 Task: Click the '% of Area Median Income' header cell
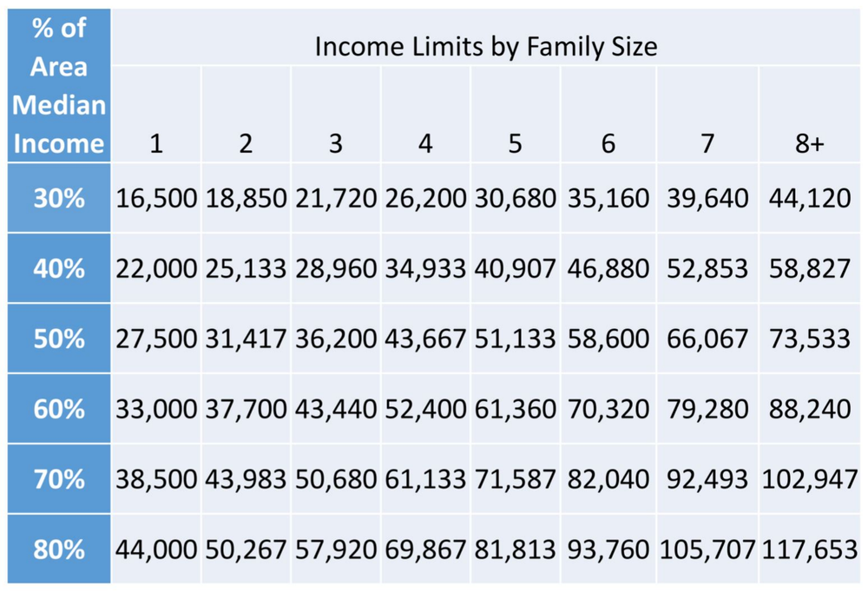(x=58, y=86)
